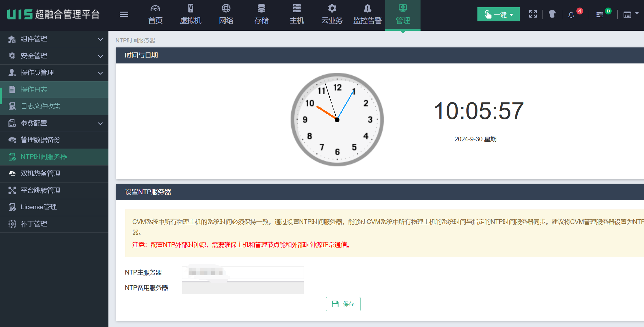
Task: Open the 虚拟机 virtual machine icon
Action: point(191,8)
